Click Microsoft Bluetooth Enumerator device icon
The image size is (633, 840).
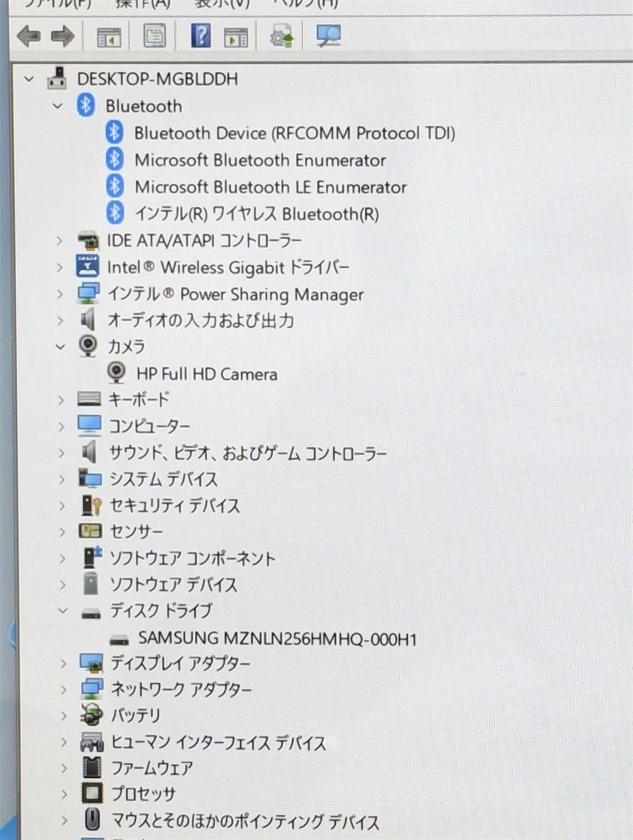click(x=115, y=159)
